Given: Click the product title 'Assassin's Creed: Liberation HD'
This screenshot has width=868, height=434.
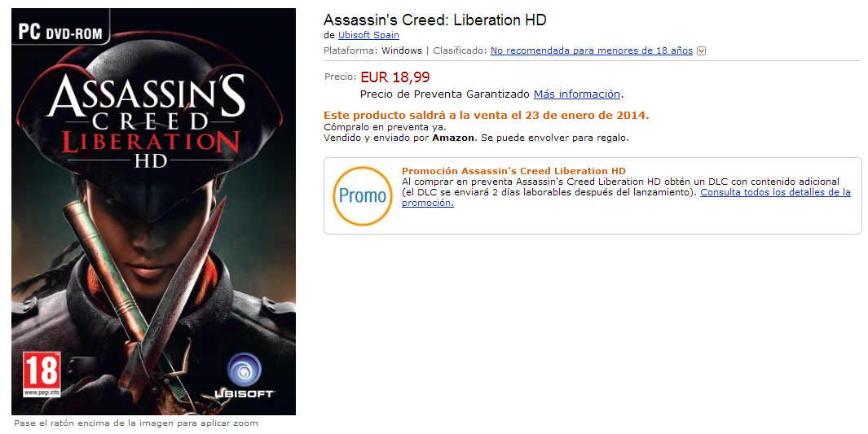Looking at the screenshot, I should pos(434,20).
